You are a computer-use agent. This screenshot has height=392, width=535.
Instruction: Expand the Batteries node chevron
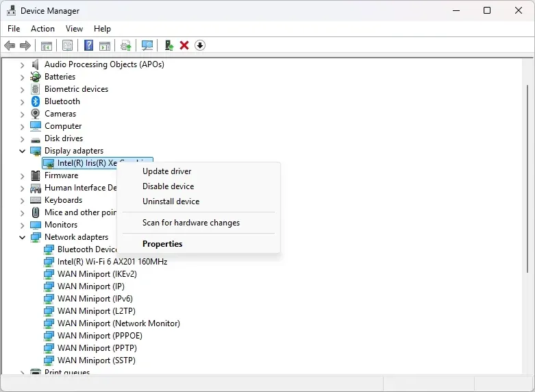pos(22,77)
